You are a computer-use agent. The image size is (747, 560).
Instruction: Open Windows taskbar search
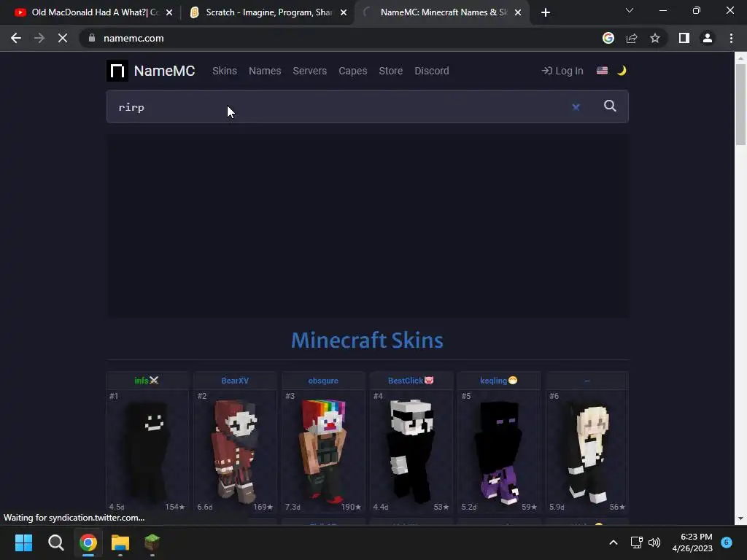(x=56, y=542)
